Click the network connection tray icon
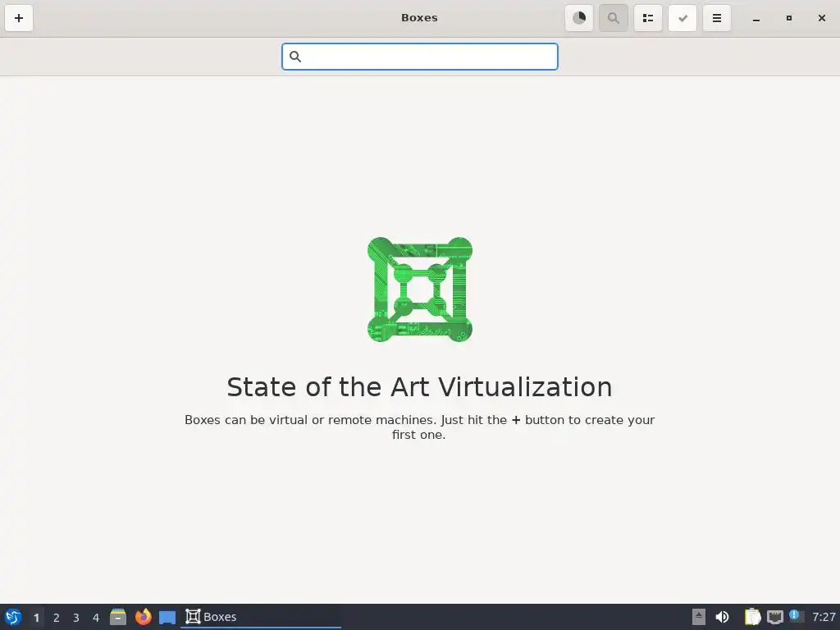Viewport: 840px width, 630px height. click(774, 617)
